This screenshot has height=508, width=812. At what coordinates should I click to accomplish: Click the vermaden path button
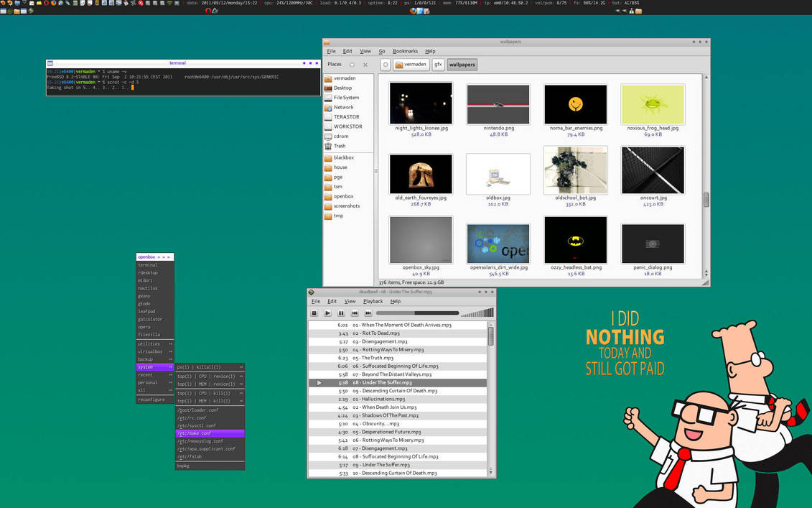tap(411, 65)
